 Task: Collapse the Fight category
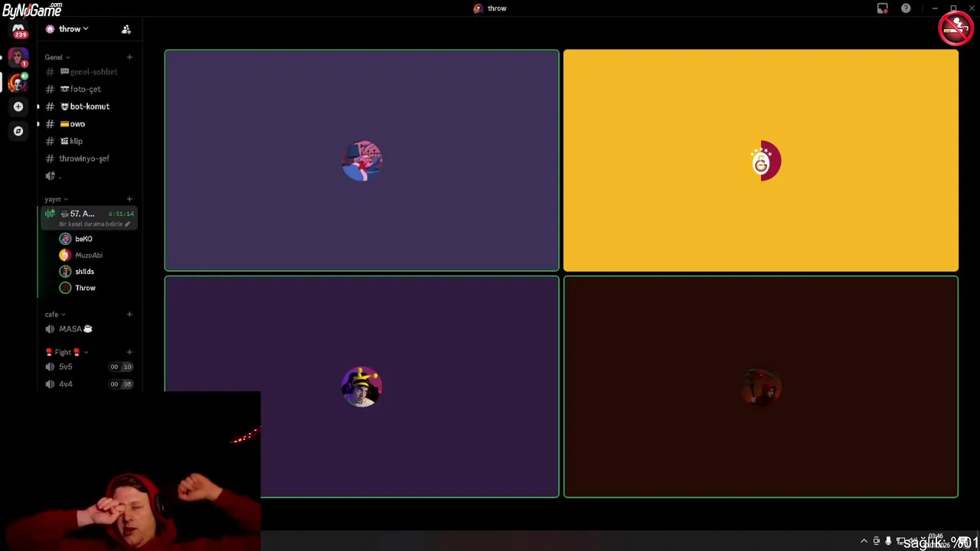coord(67,352)
